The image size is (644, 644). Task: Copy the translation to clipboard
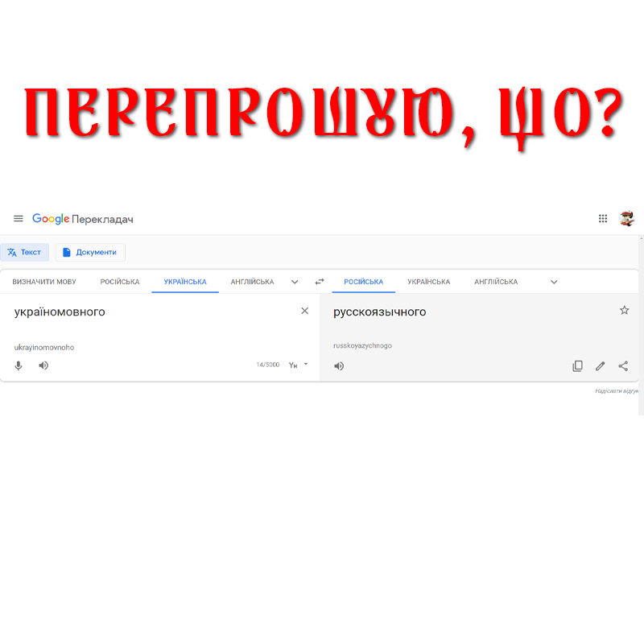[577, 366]
